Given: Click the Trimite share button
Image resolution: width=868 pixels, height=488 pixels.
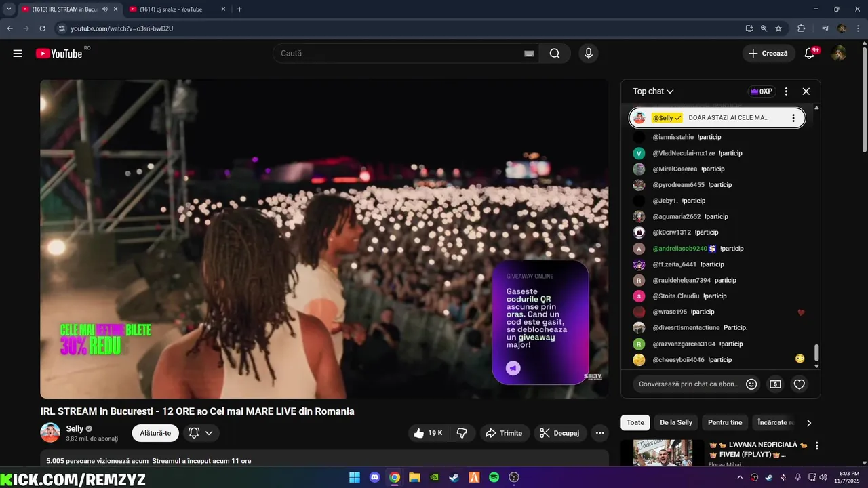Looking at the screenshot, I should coord(505,433).
